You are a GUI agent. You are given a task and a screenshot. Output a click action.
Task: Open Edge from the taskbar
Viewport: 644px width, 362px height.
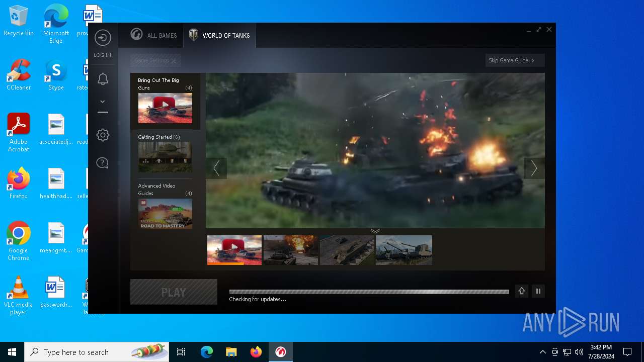coord(207,352)
